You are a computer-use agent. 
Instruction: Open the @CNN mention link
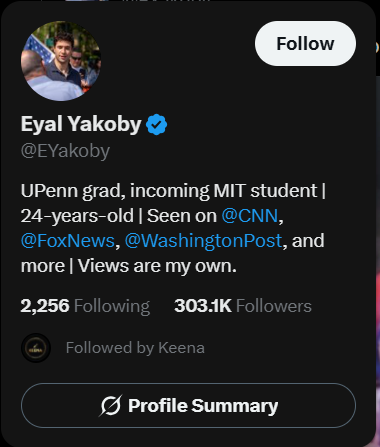coord(250,216)
